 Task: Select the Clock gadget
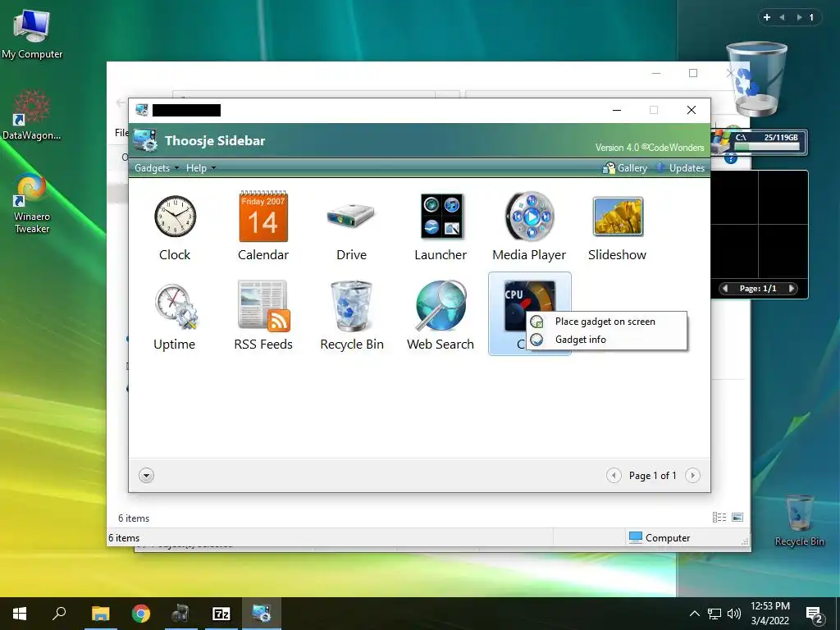(175, 227)
